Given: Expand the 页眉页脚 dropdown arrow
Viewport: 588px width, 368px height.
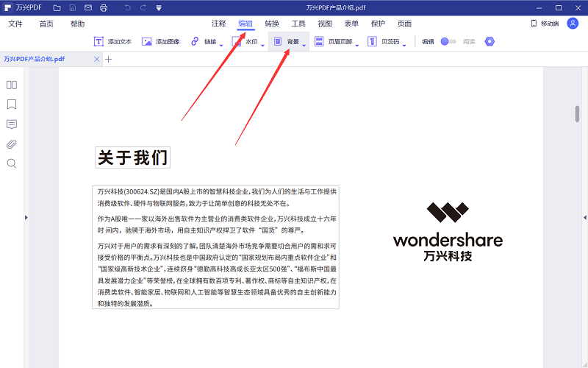Looking at the screenshot, I should coord(357,45).
